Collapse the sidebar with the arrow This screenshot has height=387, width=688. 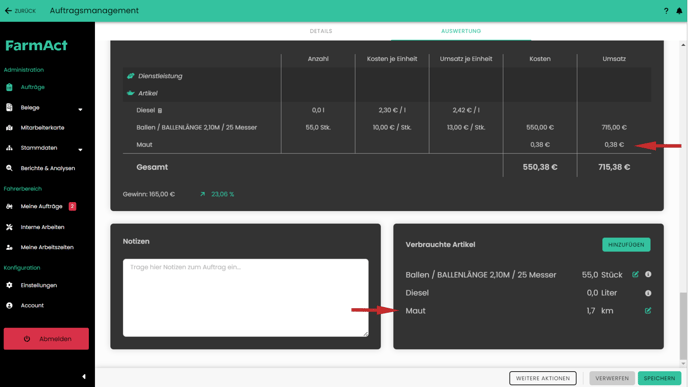pyautogui.click(x=84, y=376)
